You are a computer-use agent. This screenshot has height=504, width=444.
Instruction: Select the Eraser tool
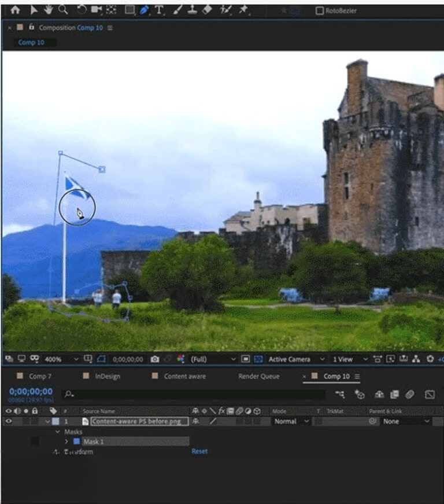click(207, 10)
